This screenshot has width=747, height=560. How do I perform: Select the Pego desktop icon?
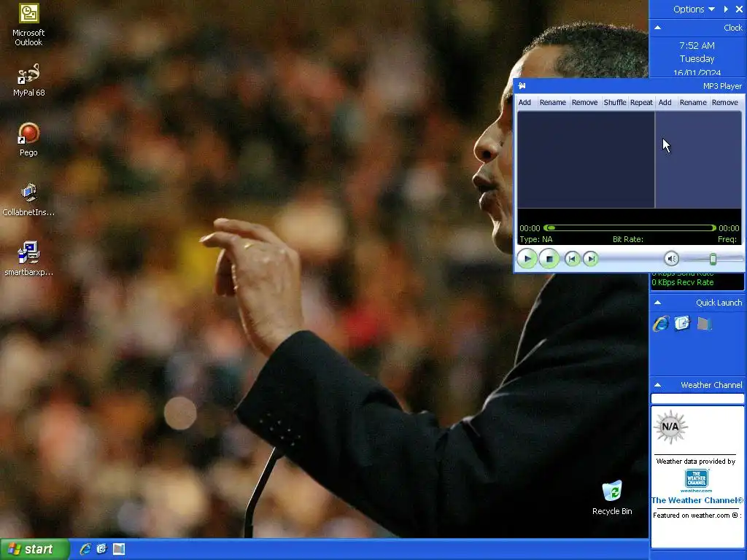(28, 140)
